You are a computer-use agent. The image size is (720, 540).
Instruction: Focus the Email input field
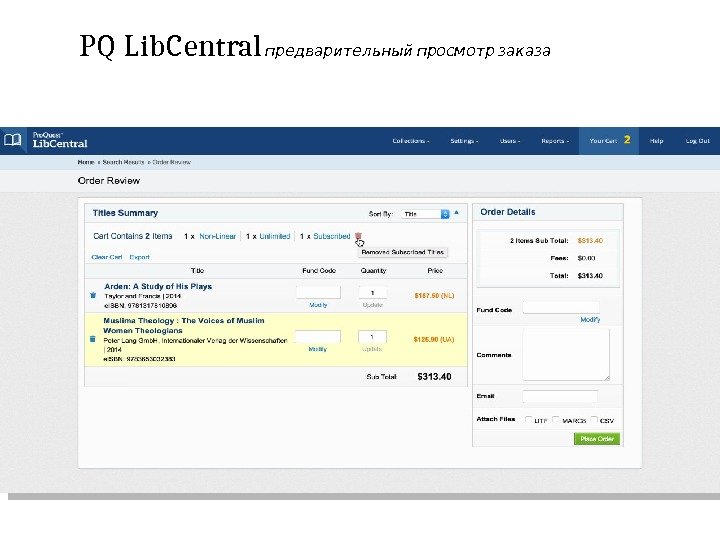(560, 396)
